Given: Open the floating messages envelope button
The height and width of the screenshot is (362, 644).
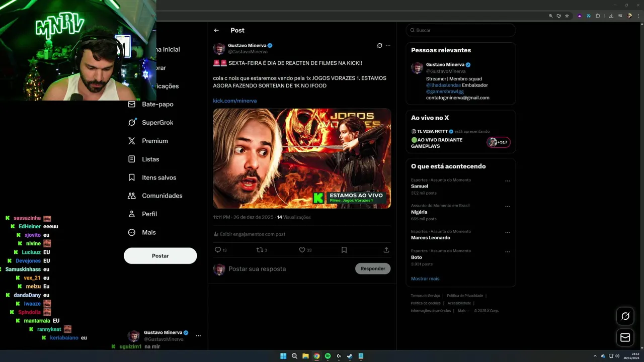Looking at the screenshot, I should pyautogui.click(x=625, y=337).
